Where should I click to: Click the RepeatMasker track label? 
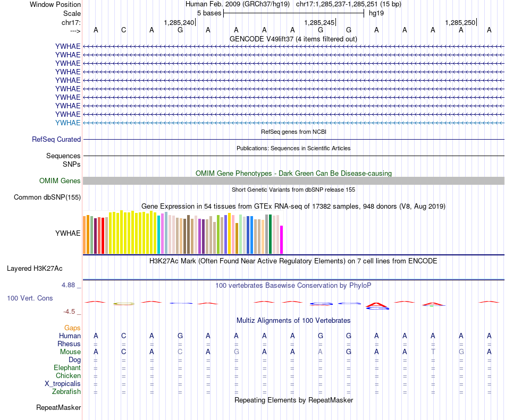pyautogui.click(x=58, y=408)
